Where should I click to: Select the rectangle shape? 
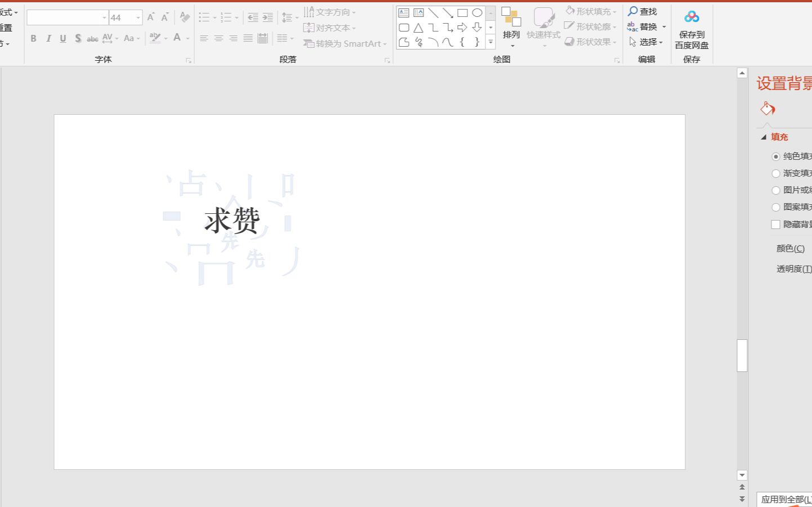pyautogui.click(x=462, y=12)
